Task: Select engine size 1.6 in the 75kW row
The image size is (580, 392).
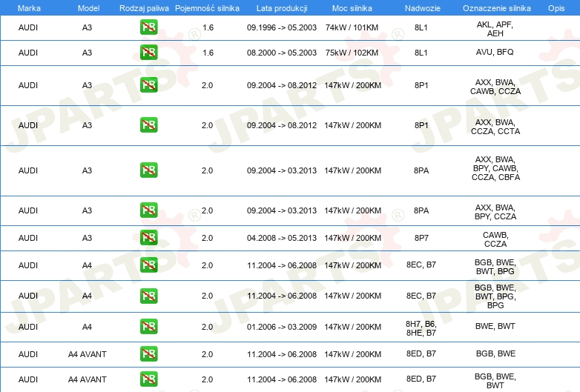Action: point(208,53)
